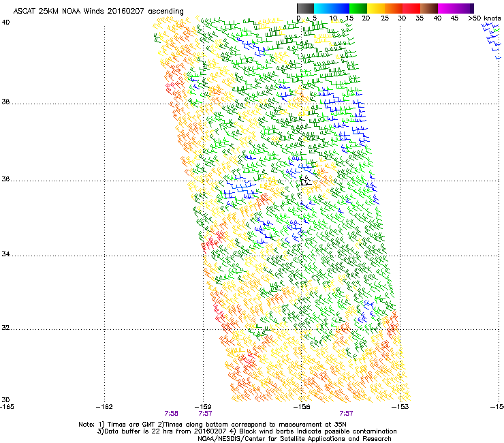Click the latitude label '32'
The image size is (504, 443).
pyautogui.click(x=5, y=328)
